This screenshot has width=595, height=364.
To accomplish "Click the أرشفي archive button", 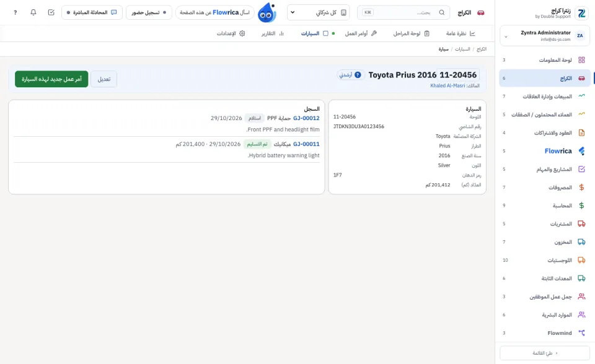I will click(350, 75).
